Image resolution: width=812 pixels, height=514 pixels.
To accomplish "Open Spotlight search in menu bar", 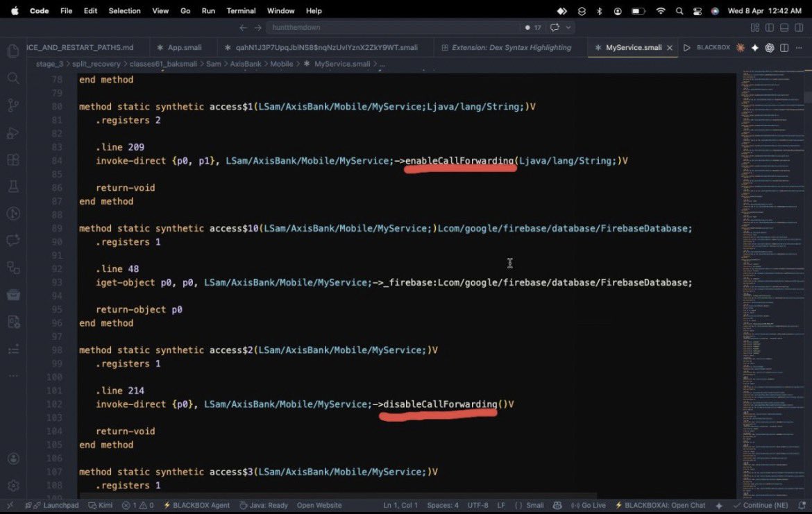I will point(679,11).
